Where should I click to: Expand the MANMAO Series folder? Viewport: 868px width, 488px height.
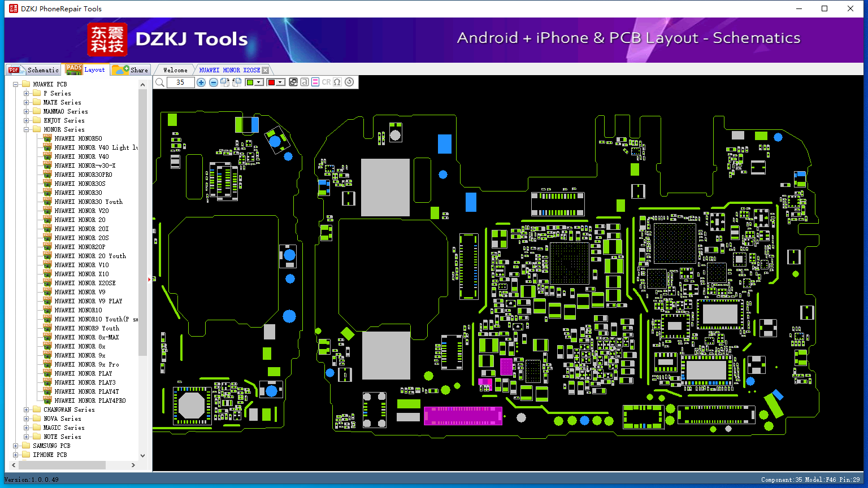coord(27,111)
